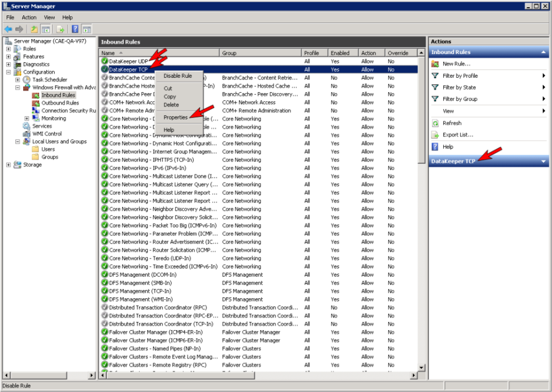Collapse the Windows Firewall tree node
Screen dimensions: 552x392
[x=17, y=88]
